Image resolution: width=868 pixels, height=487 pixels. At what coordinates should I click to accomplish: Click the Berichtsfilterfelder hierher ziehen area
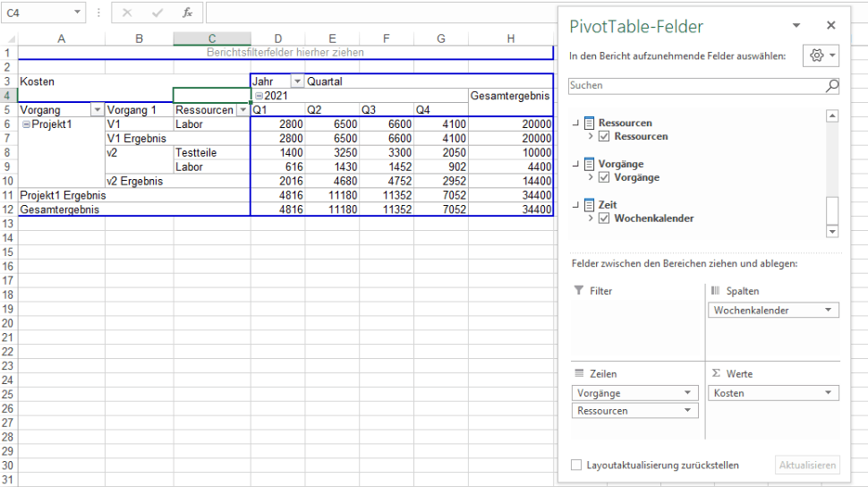(285, 53)
